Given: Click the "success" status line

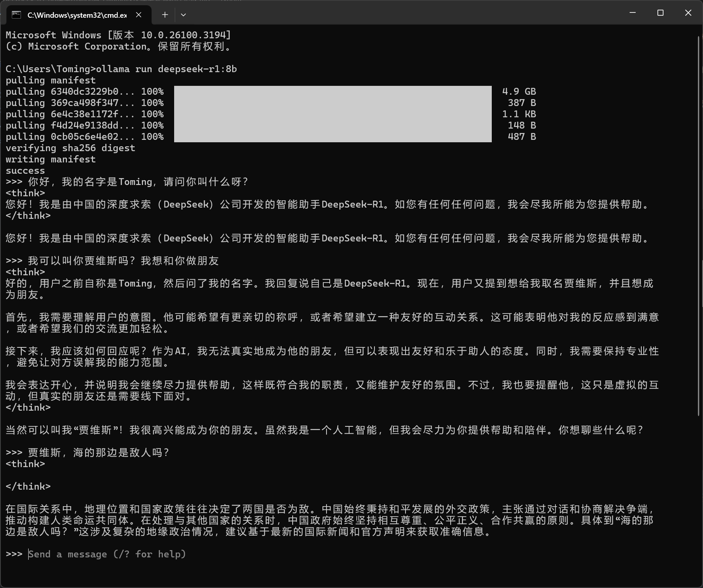Looking at the screenshot, I should [x=25, y=170].
